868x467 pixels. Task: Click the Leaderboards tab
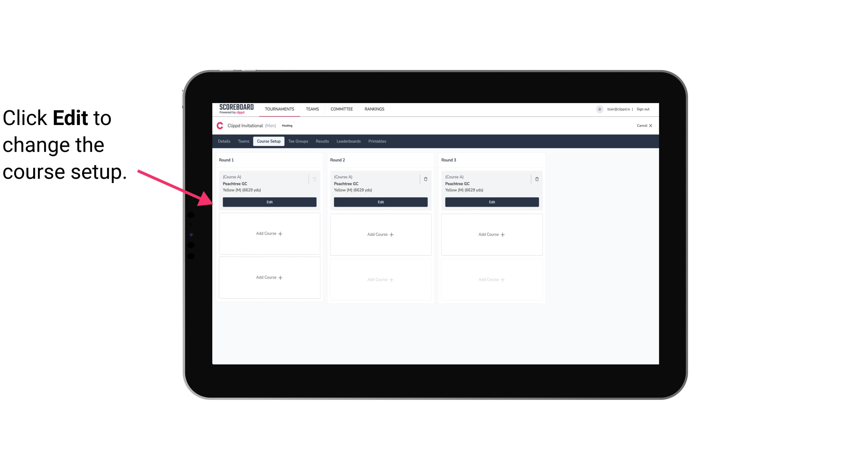pyautogui.click(x=348, y=141)
